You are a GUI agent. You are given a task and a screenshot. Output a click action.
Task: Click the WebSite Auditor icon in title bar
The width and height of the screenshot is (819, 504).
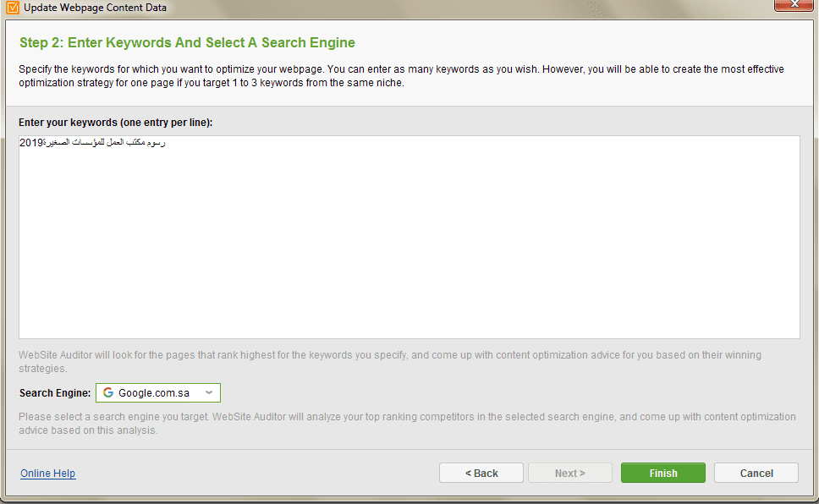click(12, 8)
